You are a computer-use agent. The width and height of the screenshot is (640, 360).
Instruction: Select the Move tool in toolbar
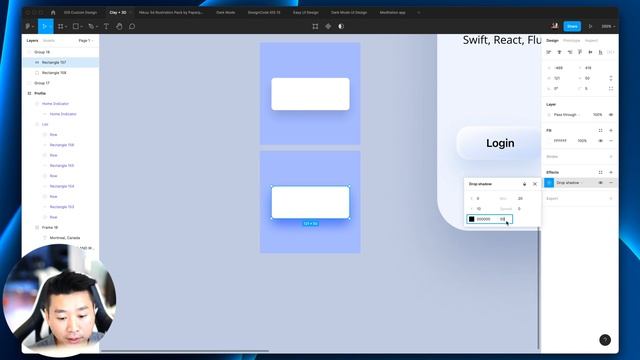(44, 26)
